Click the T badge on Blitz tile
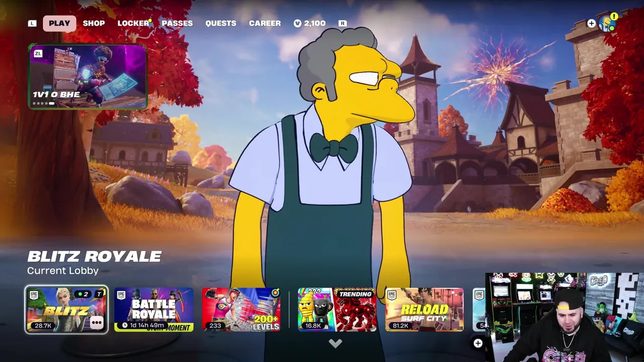 [100, 294]
